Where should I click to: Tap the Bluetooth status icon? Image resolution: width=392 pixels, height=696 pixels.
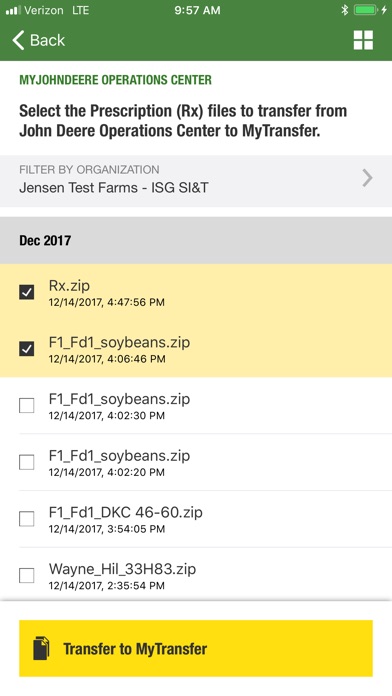click(344, 10)
